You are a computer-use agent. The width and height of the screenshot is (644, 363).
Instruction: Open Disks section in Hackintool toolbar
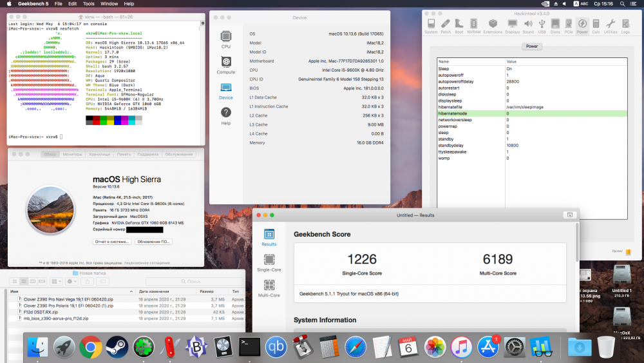pyautogui.click(x=555, y=26)
